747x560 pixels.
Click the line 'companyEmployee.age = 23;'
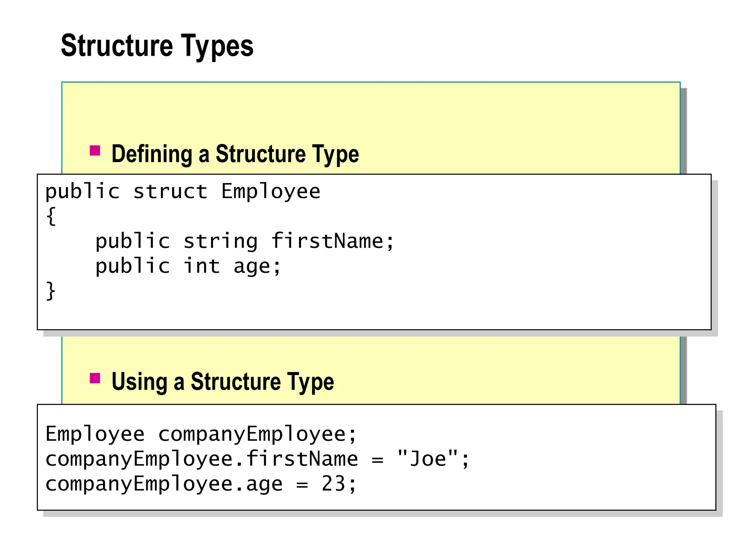click(x=201, y=484)
